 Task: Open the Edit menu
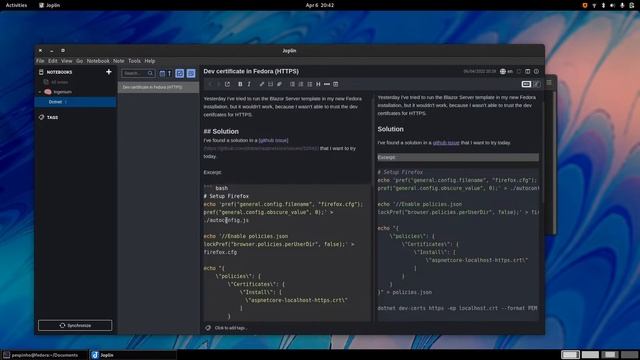tap(53, 61)
